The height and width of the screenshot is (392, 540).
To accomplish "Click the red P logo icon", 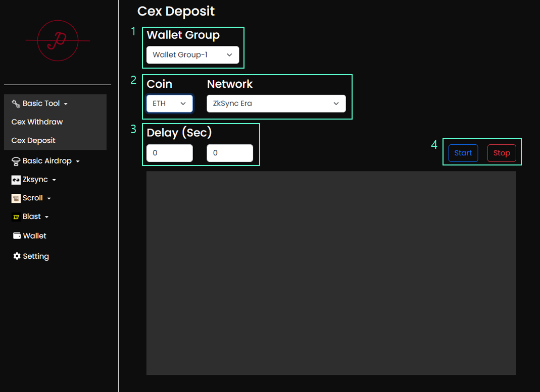I will [x=58, y=41].
